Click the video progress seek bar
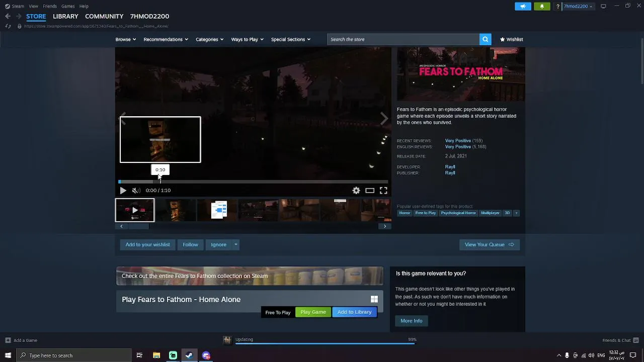644x362 pixels. tap(254, 182)
